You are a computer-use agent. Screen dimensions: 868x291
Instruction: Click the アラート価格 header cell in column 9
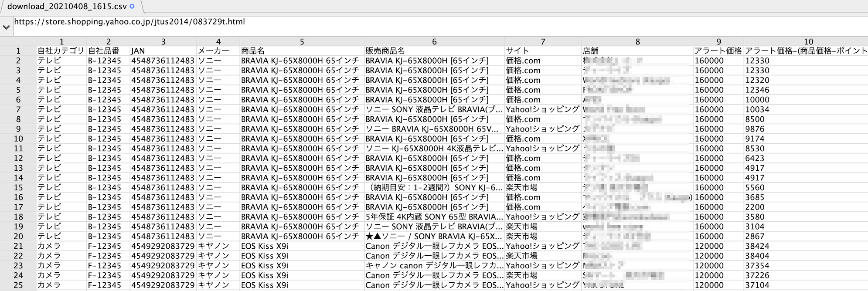click(x=718, y=51)
